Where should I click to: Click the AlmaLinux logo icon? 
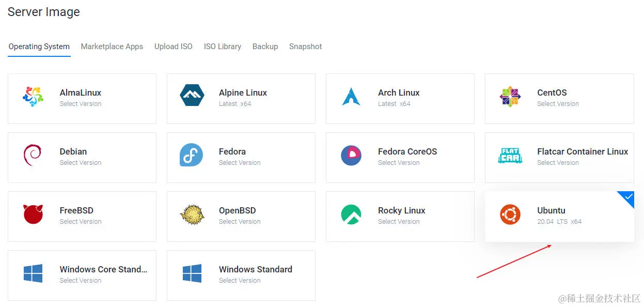click(x=33, y=97)
